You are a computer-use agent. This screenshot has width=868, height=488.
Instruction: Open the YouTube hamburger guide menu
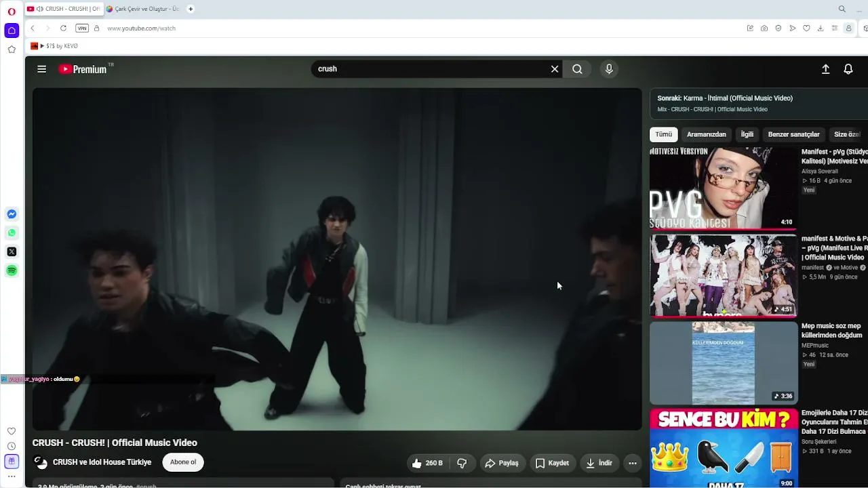[42, 69]
